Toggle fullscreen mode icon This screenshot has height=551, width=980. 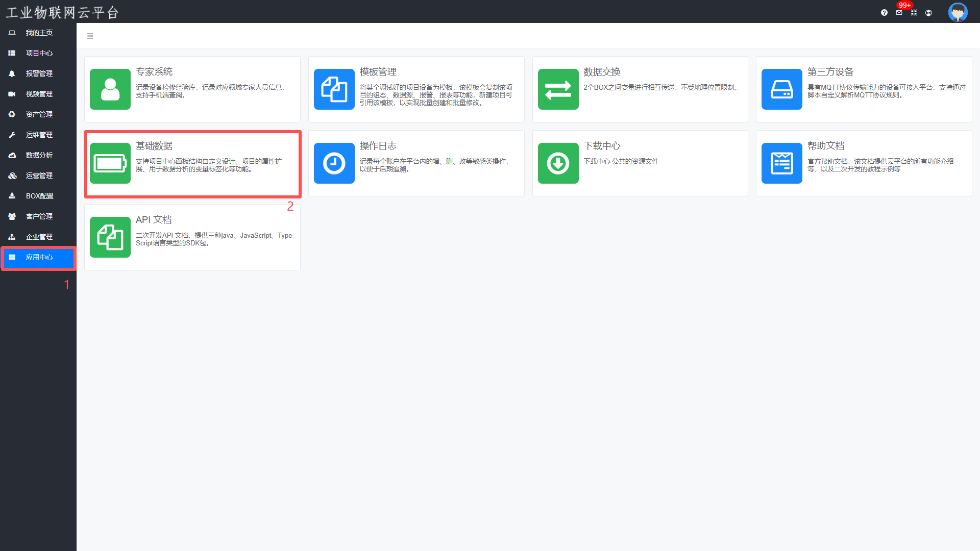(914, 13)
